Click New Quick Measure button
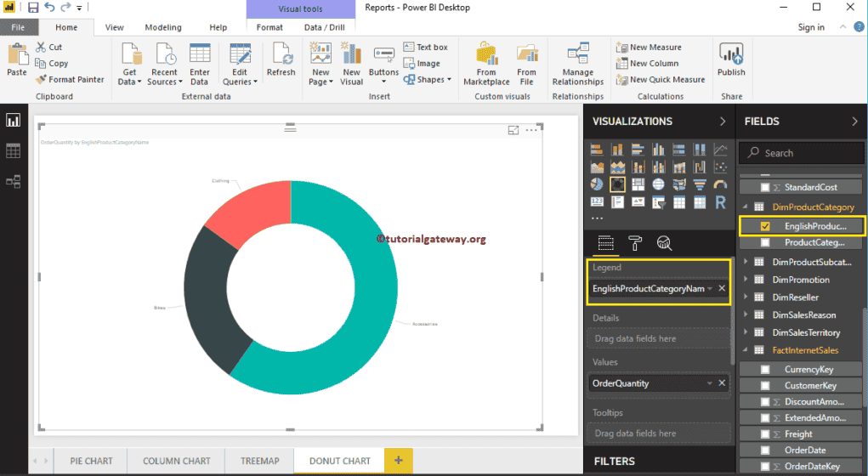Screen dimensions: 868x476 coord(661,79)
